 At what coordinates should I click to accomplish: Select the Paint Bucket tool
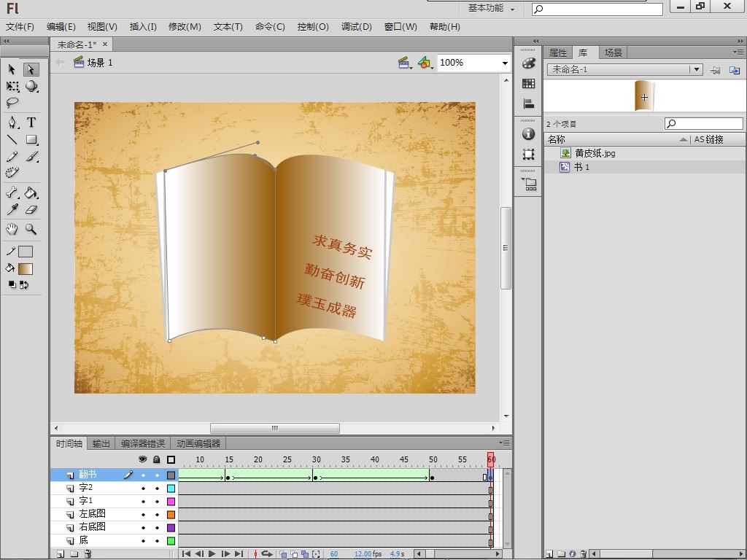pos(31,192)
